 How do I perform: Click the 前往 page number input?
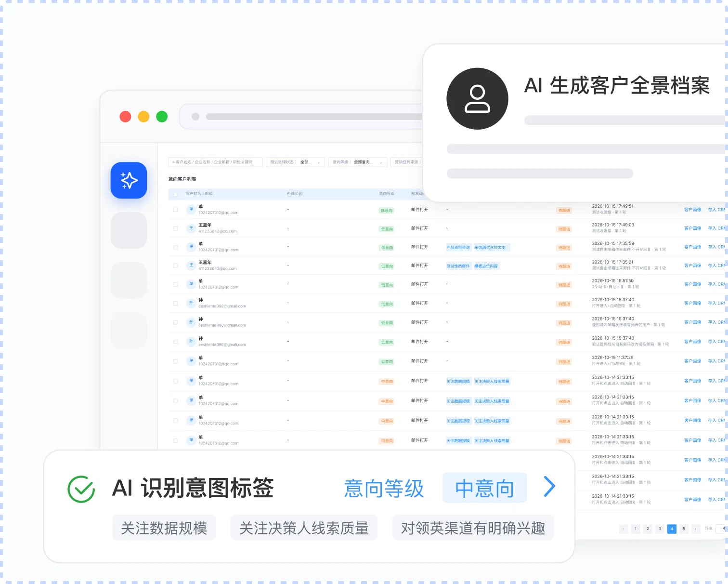click(x=721, y=529)
